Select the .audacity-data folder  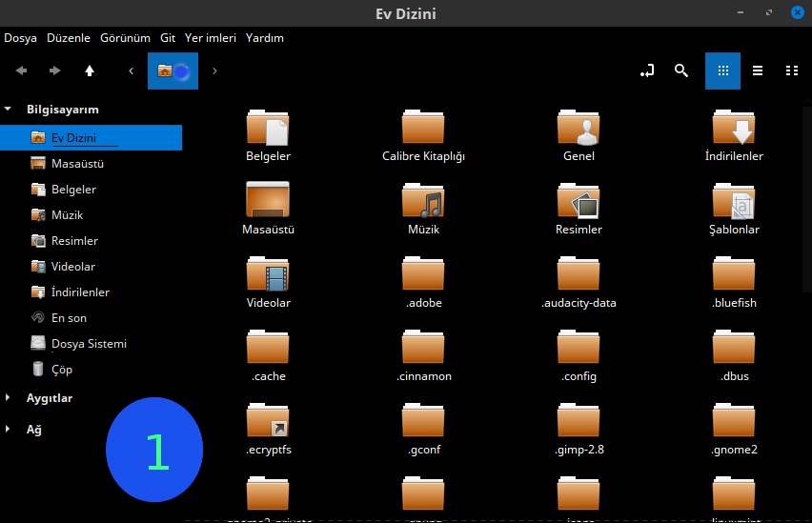pos(579,274)
